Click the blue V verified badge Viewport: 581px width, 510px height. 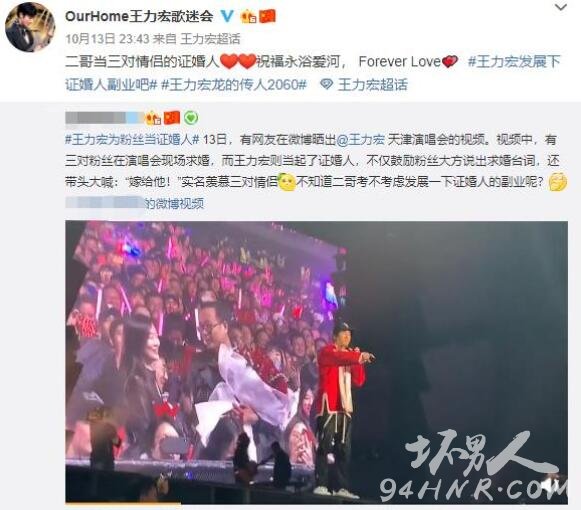[227, 16]
